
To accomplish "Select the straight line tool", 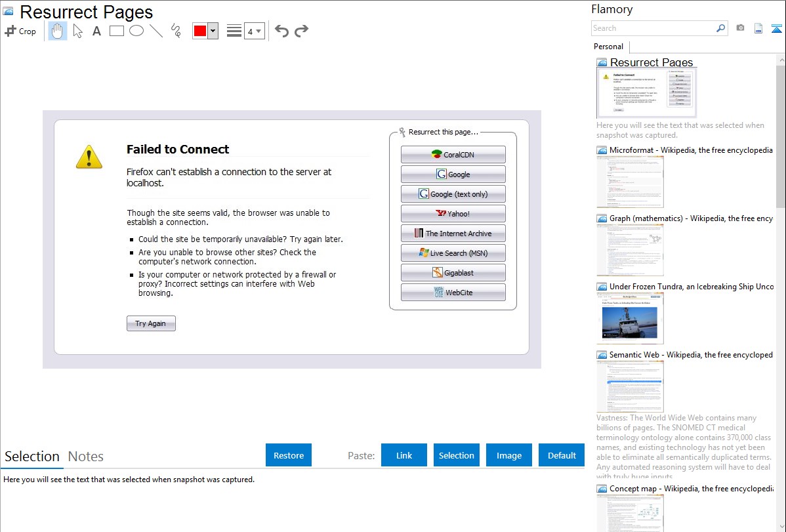I will coord(156,31).
